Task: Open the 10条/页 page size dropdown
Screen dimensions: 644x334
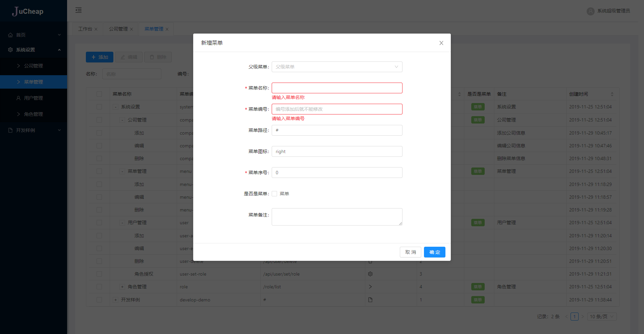Action: click(601, 316)
